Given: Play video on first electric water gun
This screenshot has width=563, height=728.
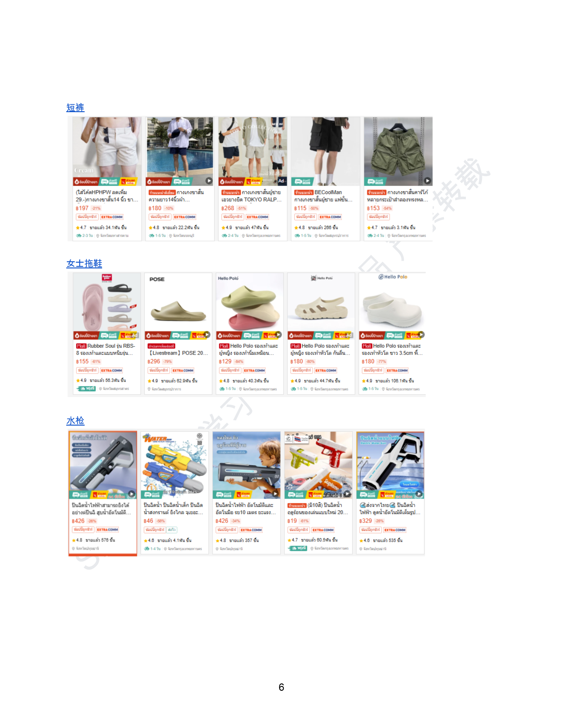Looking at the screenshot, I should [132, 494].
